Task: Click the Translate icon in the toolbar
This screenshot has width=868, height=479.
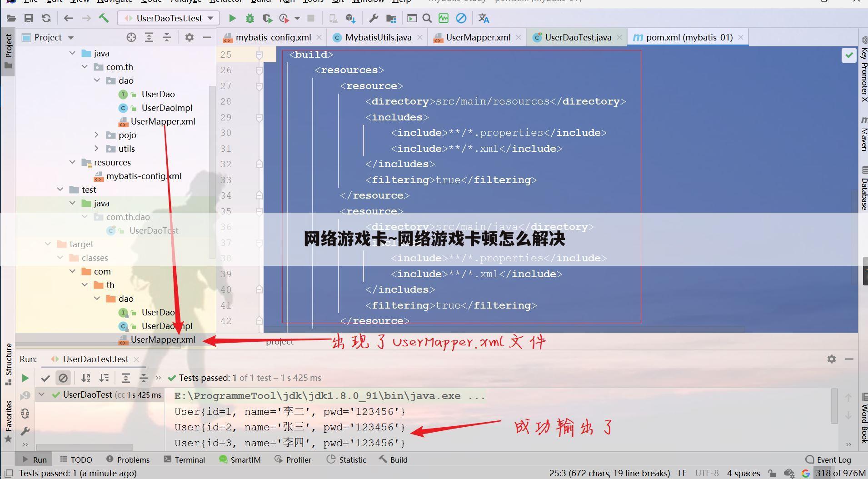Action: (484, 18)
